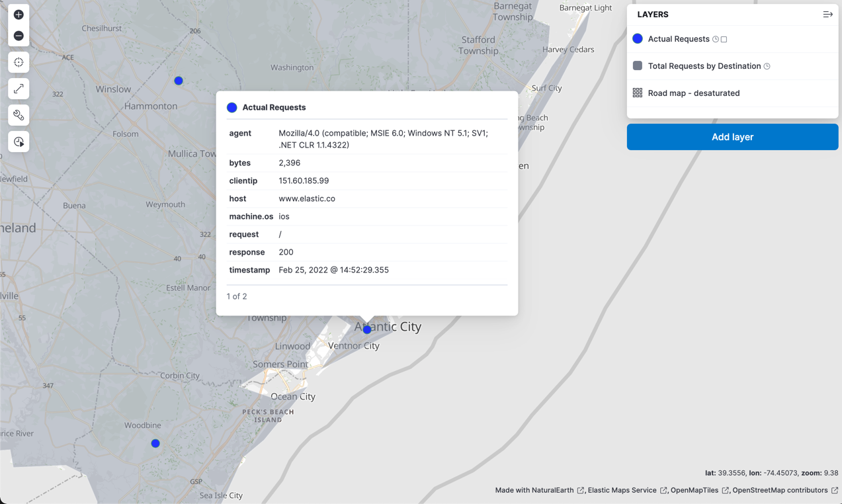
Task: Open Total Requests by Destination layer menu
Action: pos(704,66)
